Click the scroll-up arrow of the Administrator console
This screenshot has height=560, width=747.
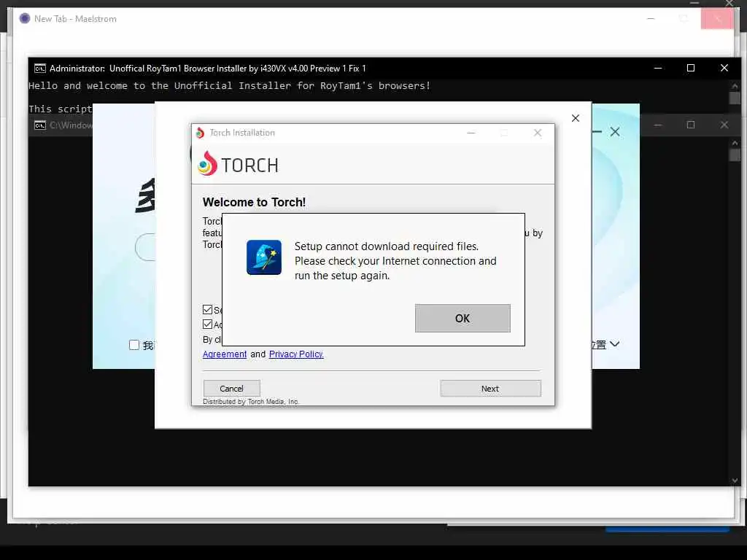click(x=735, y=86)
